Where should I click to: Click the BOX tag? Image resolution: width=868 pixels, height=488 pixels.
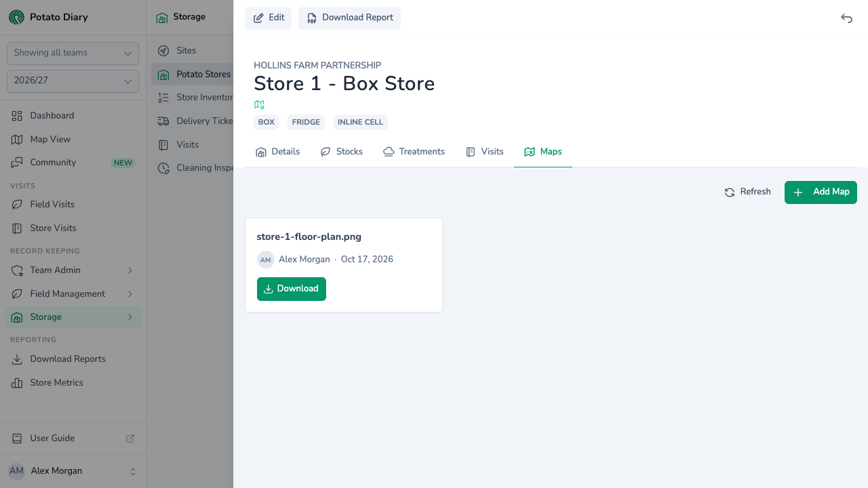[267, 123]
